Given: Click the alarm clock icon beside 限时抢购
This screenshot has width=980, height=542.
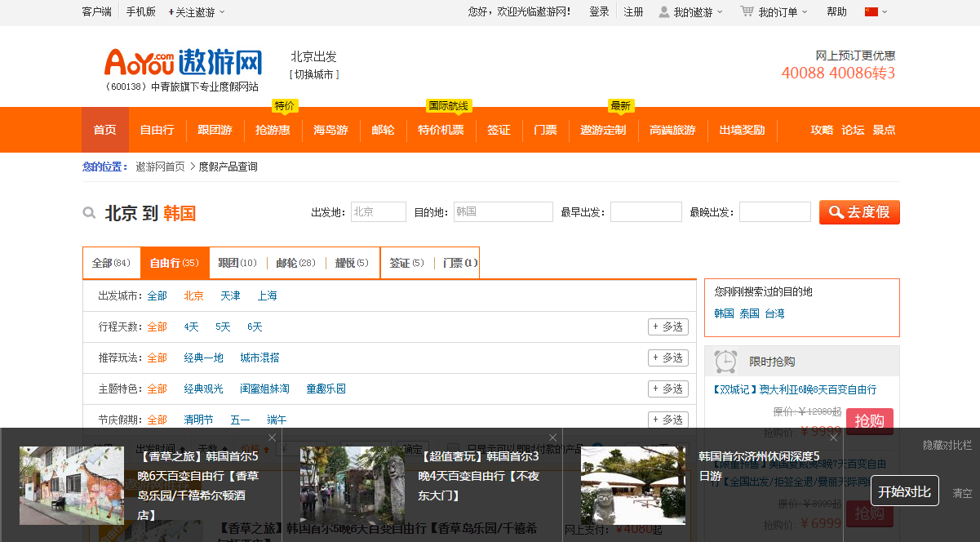Looking at the screenshot, I should [x=725, y=361].
